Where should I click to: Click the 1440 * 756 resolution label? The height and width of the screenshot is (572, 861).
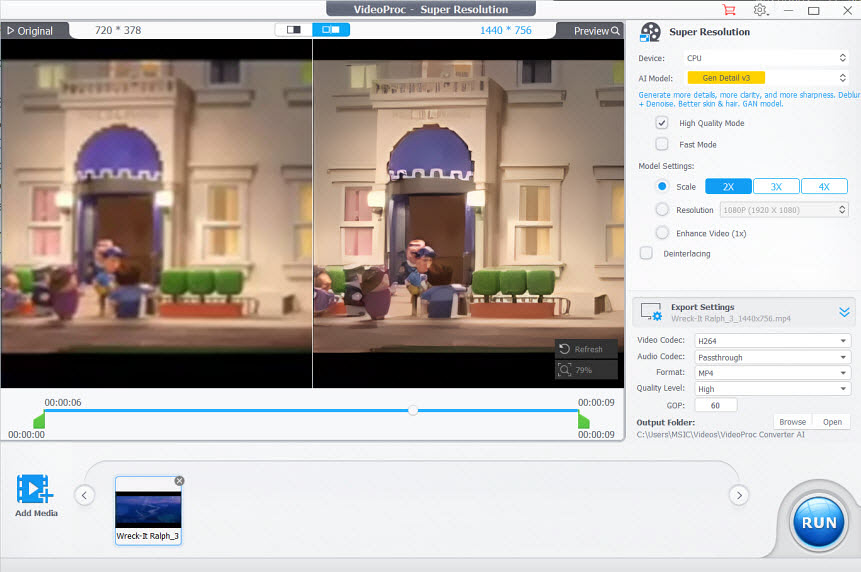pyautogui.click(x=506, y=31)
